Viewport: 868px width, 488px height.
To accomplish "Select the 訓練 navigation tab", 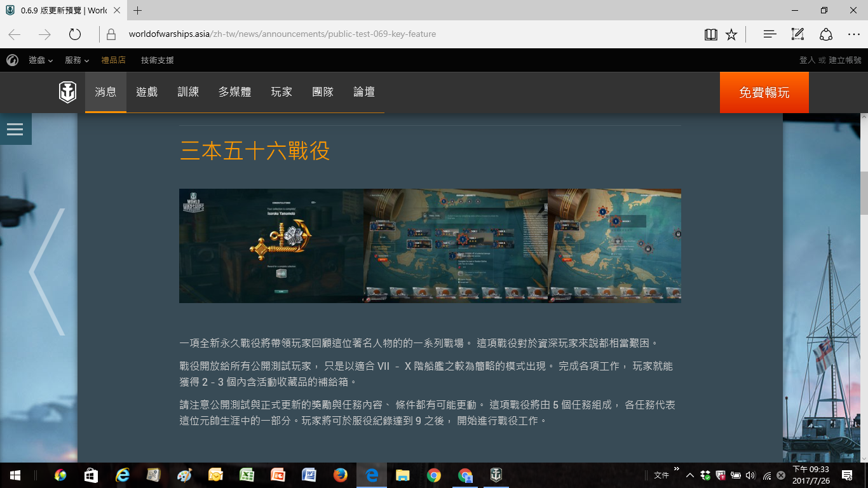I will pyautogui.click(x=188, y=92).
